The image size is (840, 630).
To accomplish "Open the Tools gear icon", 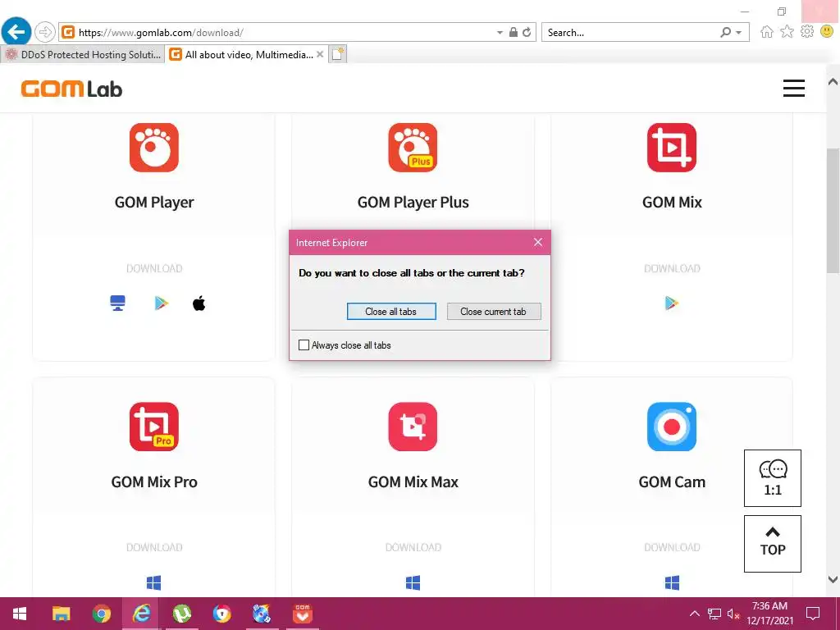I will (x=807, y=32).
